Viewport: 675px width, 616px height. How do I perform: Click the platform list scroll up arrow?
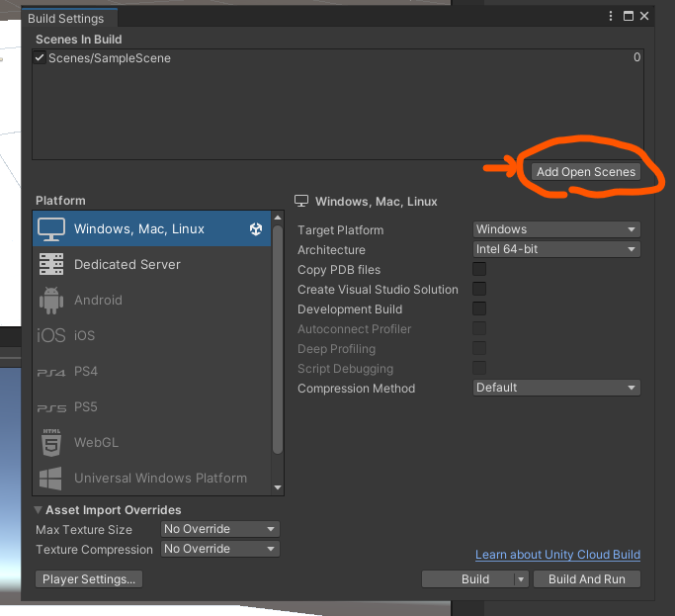(278, 218)
